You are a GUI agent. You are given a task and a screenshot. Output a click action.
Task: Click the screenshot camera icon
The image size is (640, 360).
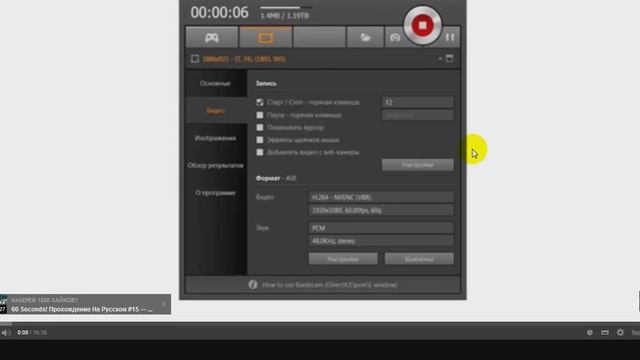(x=395, y=38)
